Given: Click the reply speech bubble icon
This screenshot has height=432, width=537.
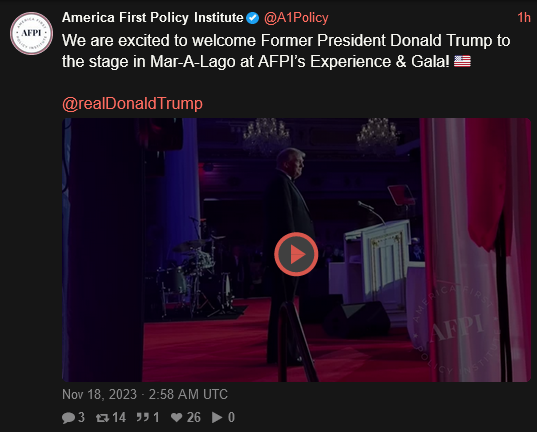Looking at the screenshot, I should 68,418.
